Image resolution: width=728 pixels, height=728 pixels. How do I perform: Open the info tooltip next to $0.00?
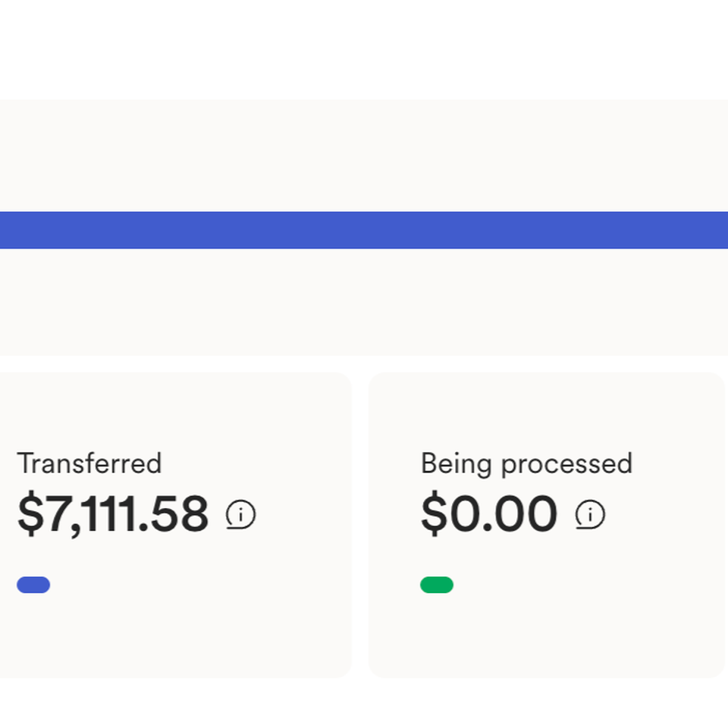point(590,514)
